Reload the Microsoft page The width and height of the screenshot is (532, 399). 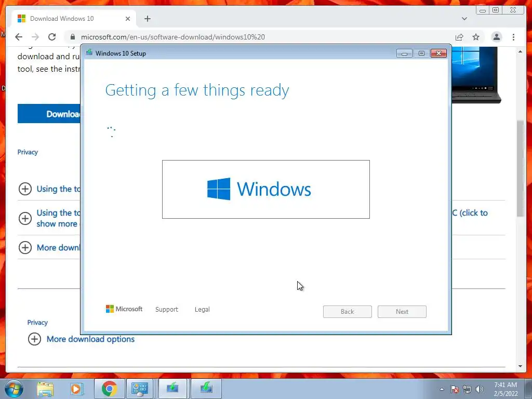(52, 37)
